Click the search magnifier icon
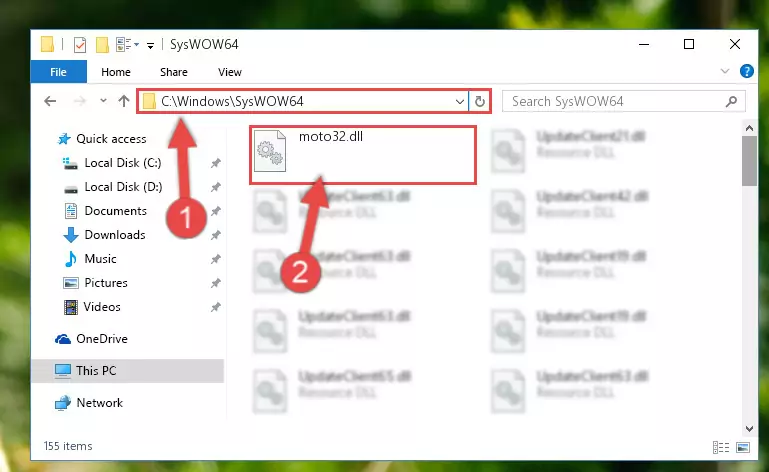The image size is (769, 472). (731, 102)
